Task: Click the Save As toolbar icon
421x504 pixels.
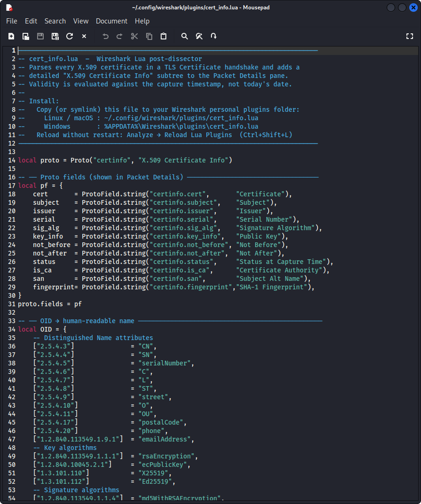Action: 55,36
